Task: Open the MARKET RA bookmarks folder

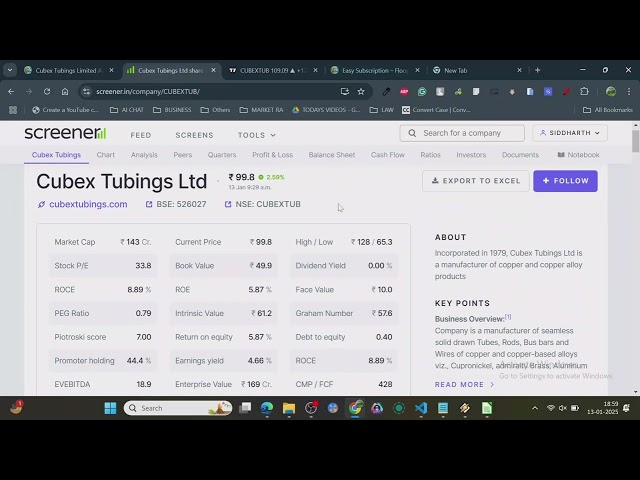Action: (x=261, y=110)
